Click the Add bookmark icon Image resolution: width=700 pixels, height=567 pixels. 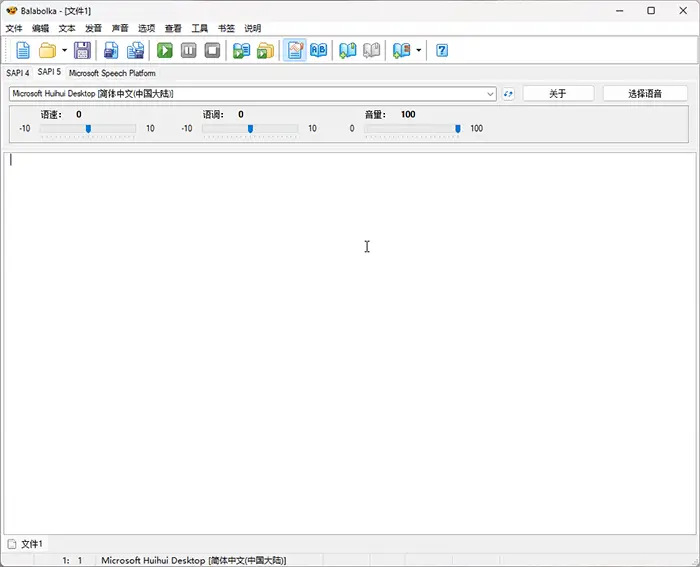coord(348,50)
